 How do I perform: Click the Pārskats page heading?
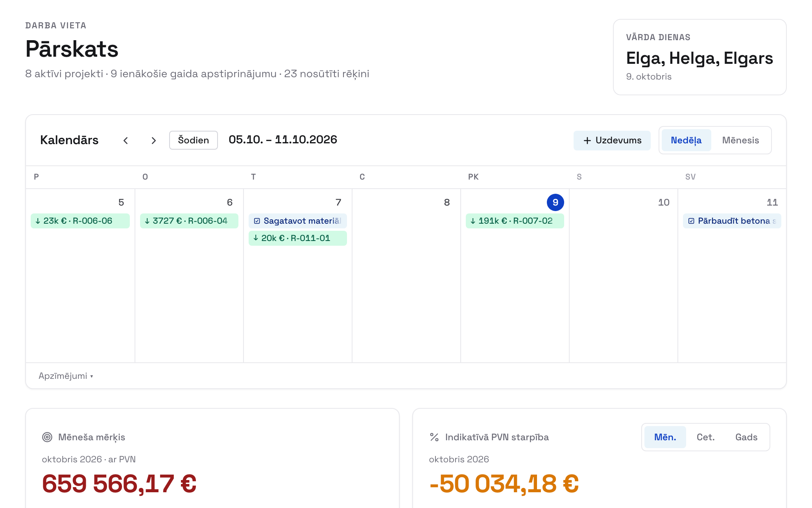pyautogui.click(x=72, y=49)
